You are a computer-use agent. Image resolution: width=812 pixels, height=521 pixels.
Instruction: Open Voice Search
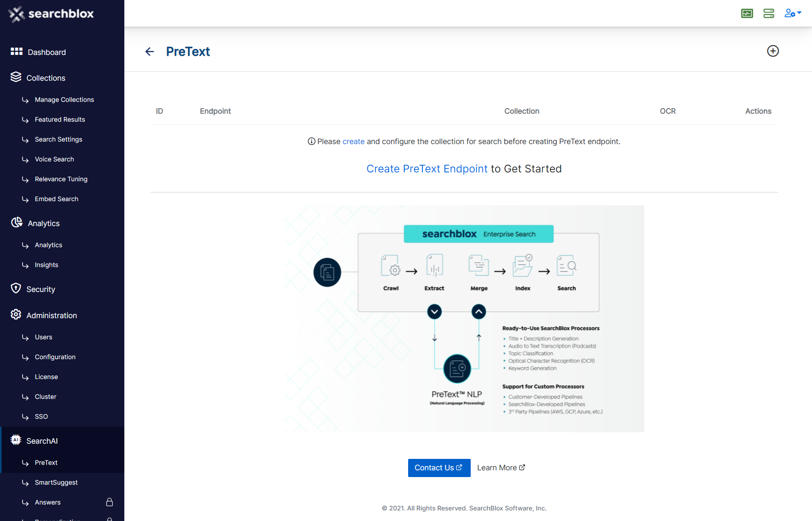tap(54, 159)
